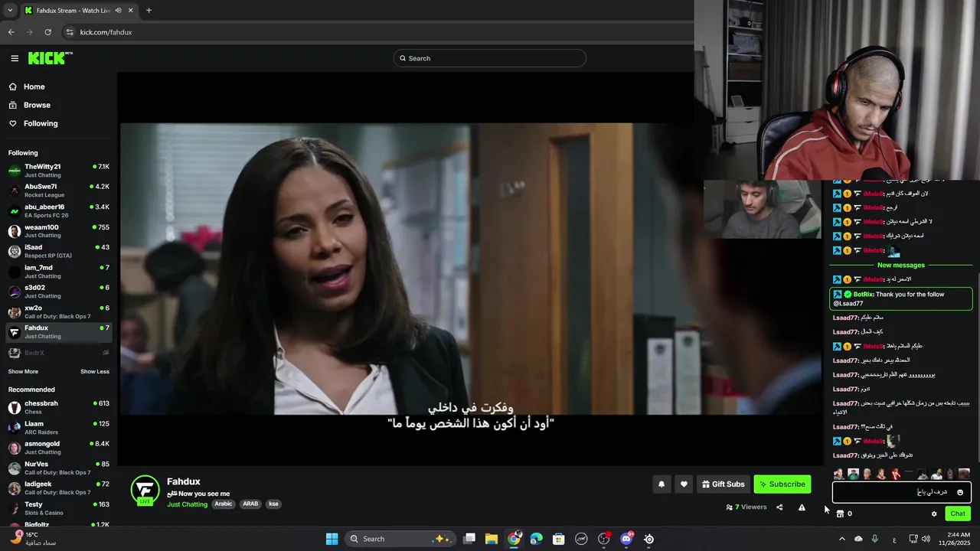
Task: Go back in browser
Action: 11,32
